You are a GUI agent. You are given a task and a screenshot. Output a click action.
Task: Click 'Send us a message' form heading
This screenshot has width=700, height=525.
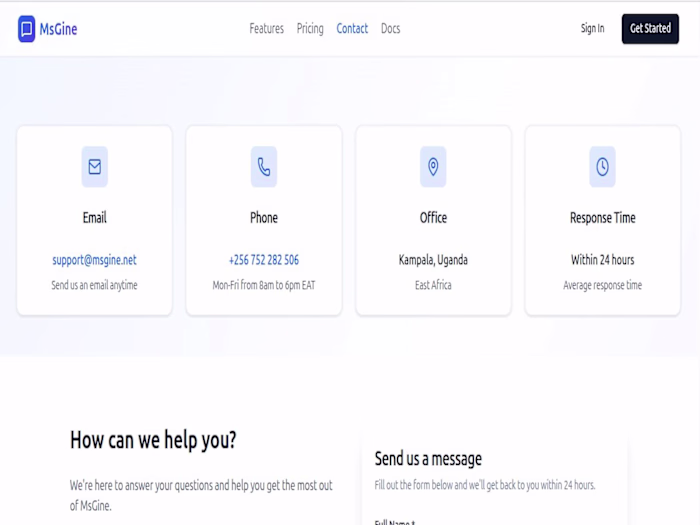click(428, 459)
